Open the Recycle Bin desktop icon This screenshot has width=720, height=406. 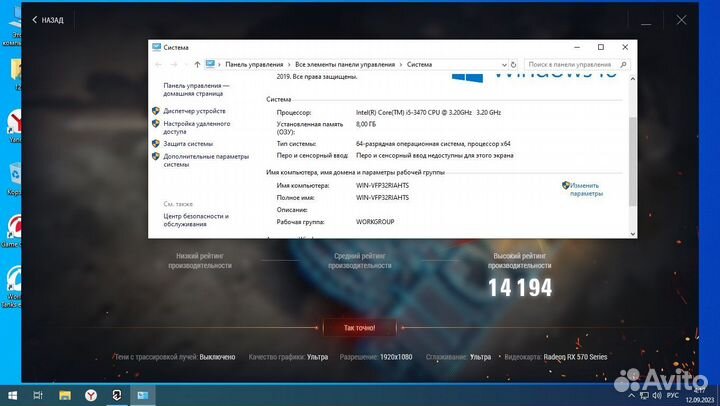point(15,179)
